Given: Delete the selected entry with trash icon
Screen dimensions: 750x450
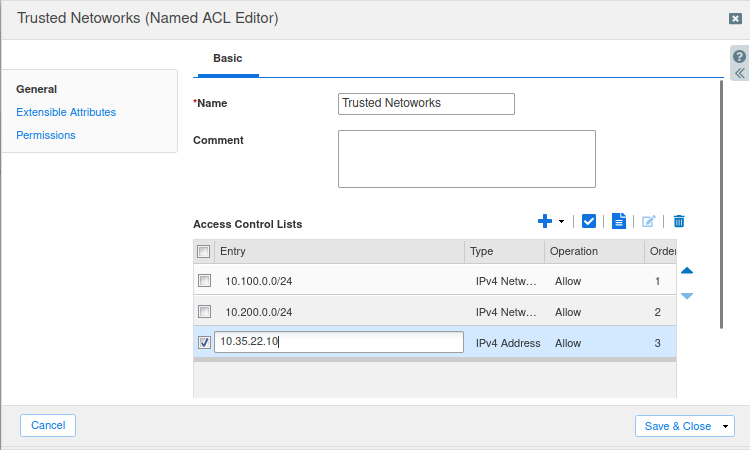Looking at the screenshot, I should [679, 221].
